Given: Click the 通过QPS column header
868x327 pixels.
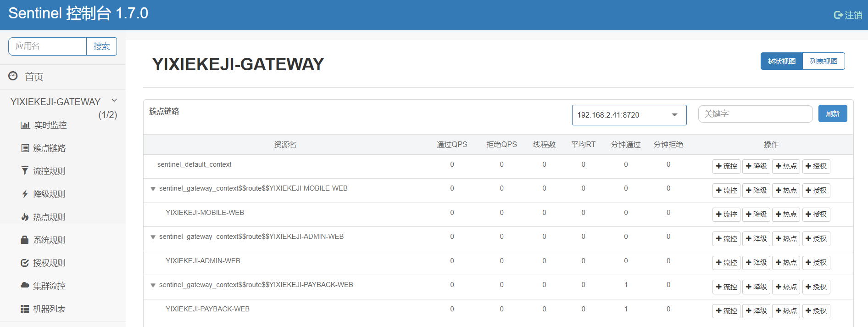Looking at the screenshot, I should click(452, 144).
